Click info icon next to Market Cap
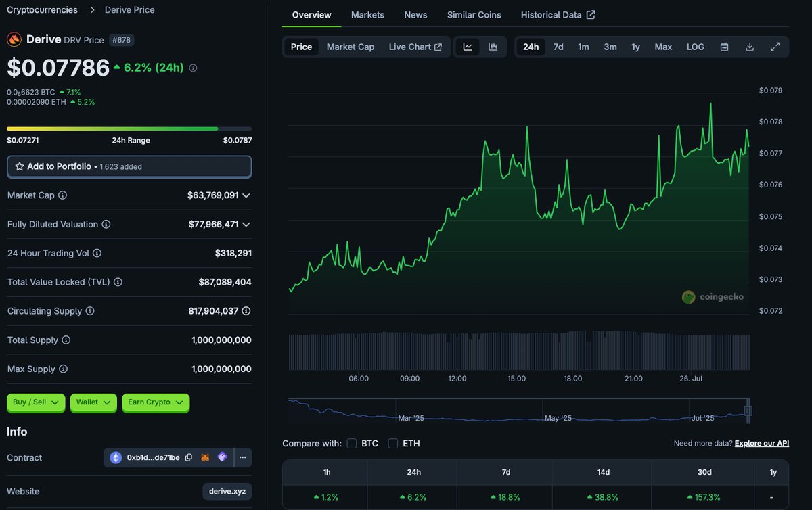The height and width of the screenshot is (510, 812). pyautogui.click(x=62, y=195)
